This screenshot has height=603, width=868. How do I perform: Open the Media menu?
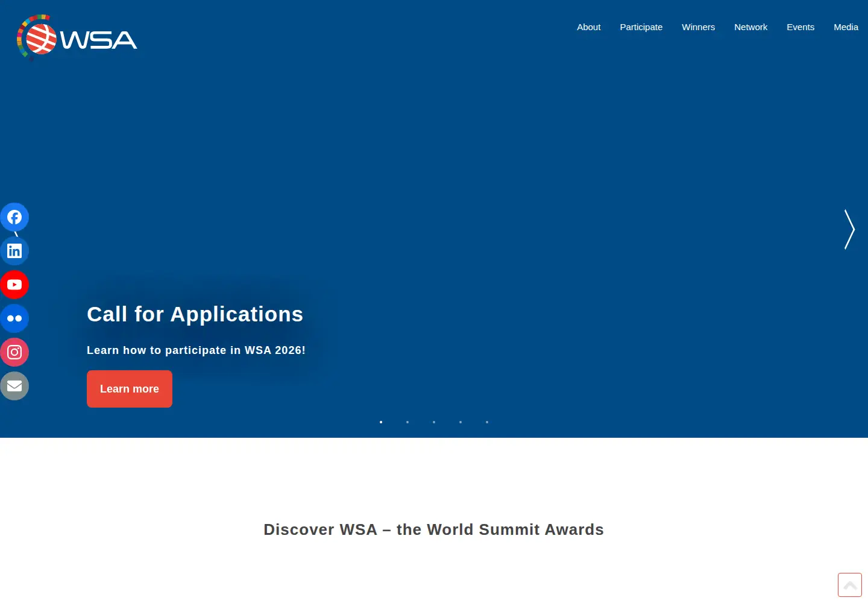tap(846, 27)
